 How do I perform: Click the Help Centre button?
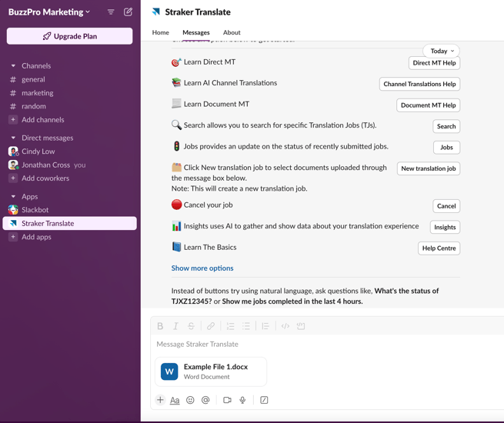(439, 248)
